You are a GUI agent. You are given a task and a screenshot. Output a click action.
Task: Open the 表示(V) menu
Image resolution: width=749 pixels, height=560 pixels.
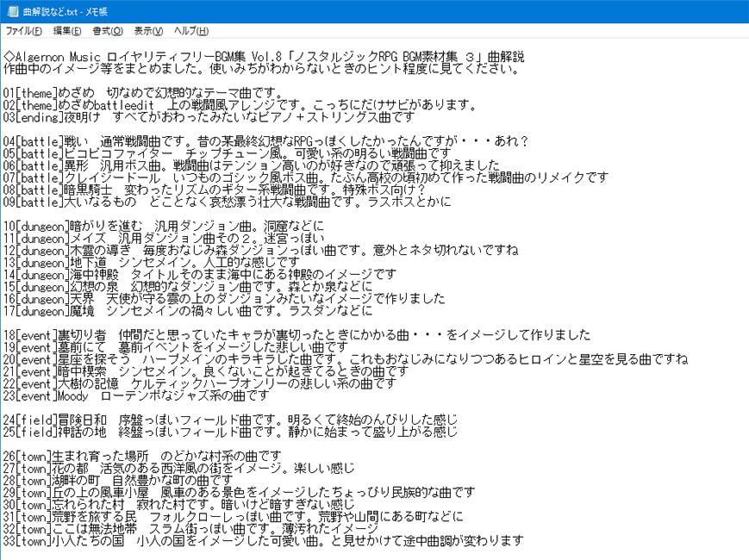coord(148,31)
